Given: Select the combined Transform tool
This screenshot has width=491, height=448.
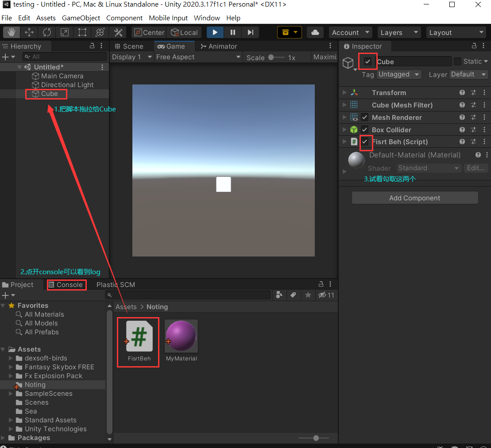Looking at the screenshot, I should click(100, 32).
